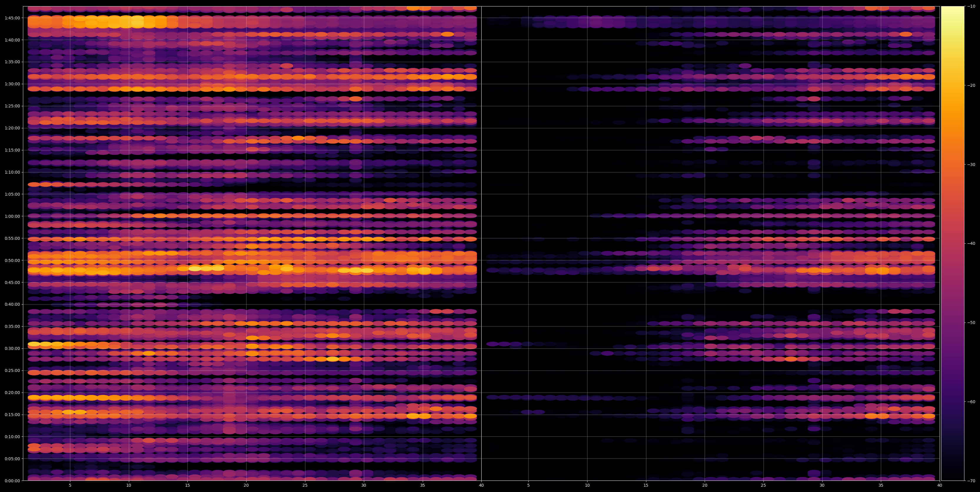Screen dimensions: 980x492
Task: Click x-axis label 25 under right heatmap
Action: point(763,485)
